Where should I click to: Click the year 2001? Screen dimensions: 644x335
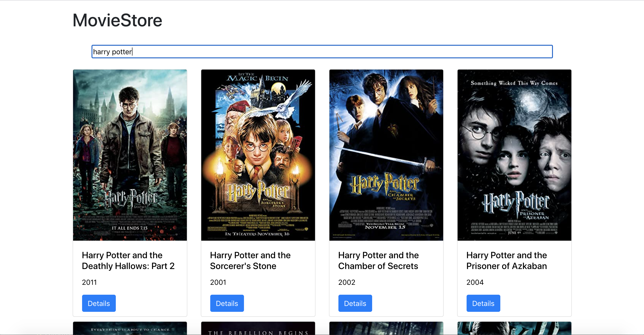[x=218, y=282]
